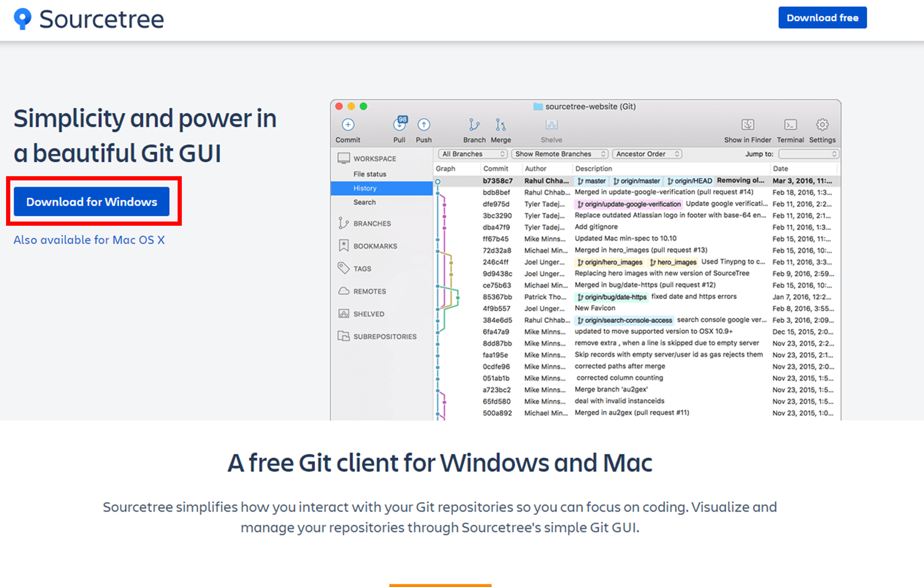
Task: Click origin/search-console-access label
Action: click(624, 320)
